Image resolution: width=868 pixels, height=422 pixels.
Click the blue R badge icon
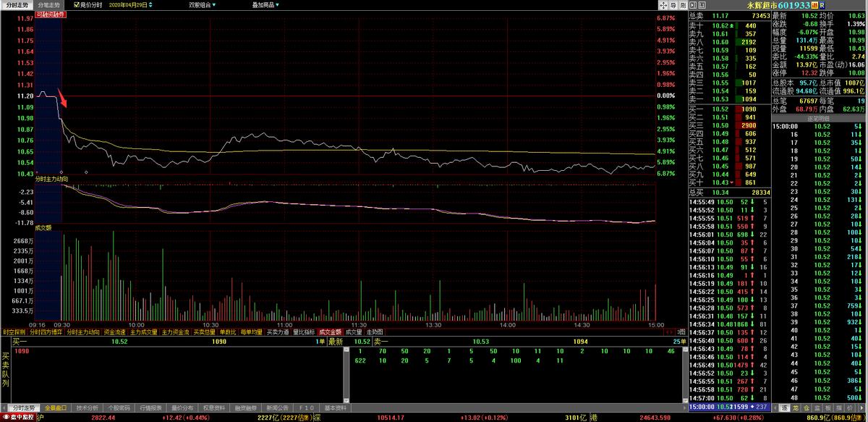821,5
